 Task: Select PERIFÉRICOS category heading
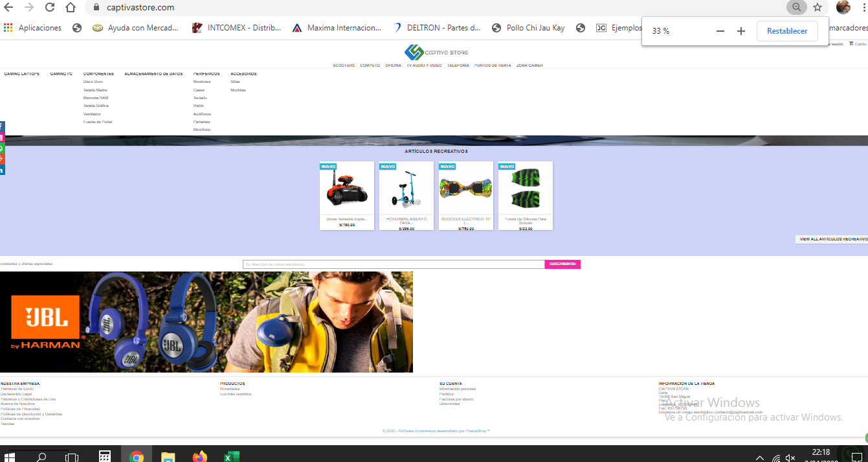(206, 74)
